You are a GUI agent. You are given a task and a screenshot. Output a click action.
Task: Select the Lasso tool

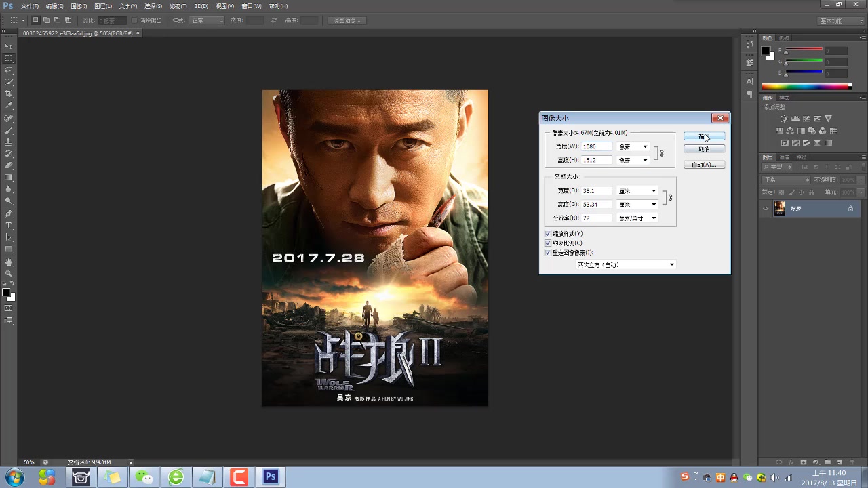click(9, 70)
